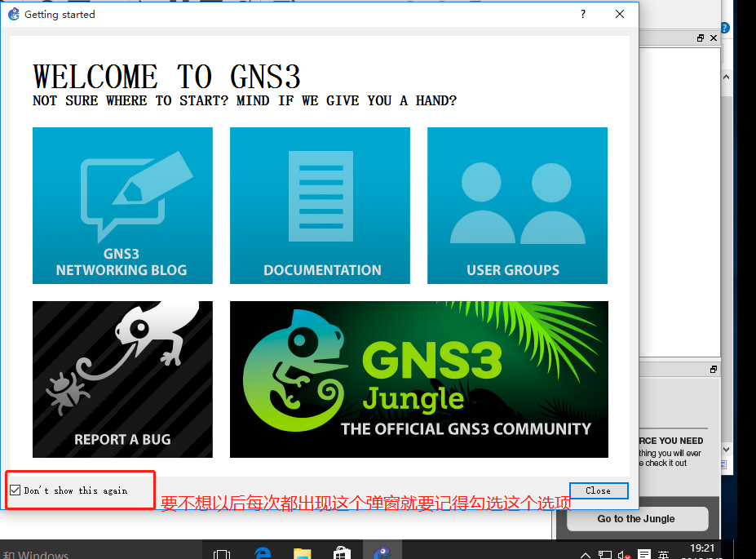The width and height of the screenshot is (756, 559).
Task: Click the Close button in the dialog
Action: pos(599,490)
